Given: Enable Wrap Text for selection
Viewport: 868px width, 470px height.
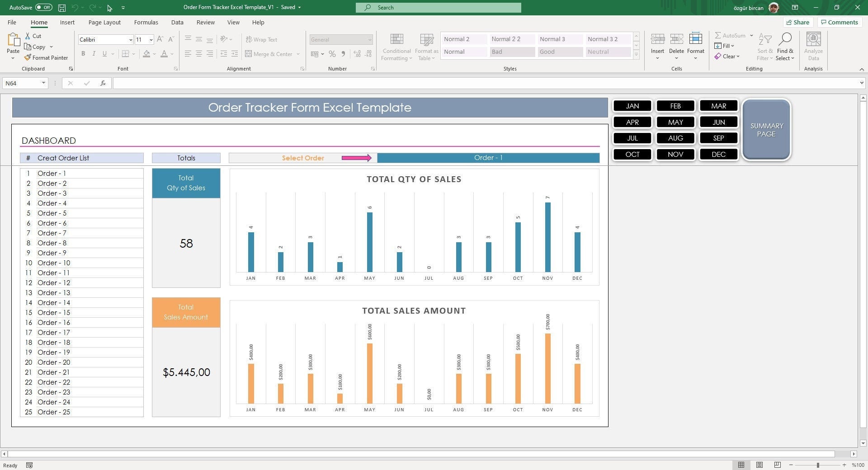Looking at the screenshot, I should (x=262, y=39).
